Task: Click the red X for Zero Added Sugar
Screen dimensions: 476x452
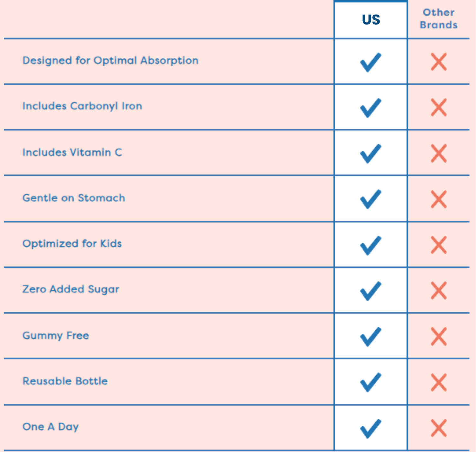Action: [x=439, y=291]
